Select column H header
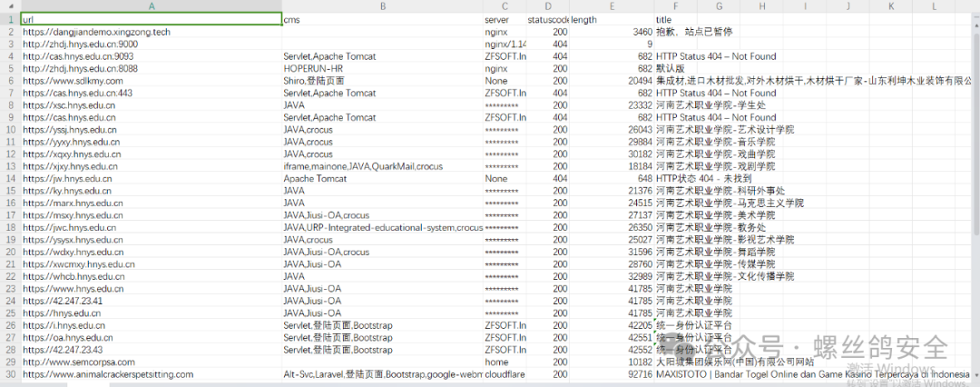 click(761, 6)
